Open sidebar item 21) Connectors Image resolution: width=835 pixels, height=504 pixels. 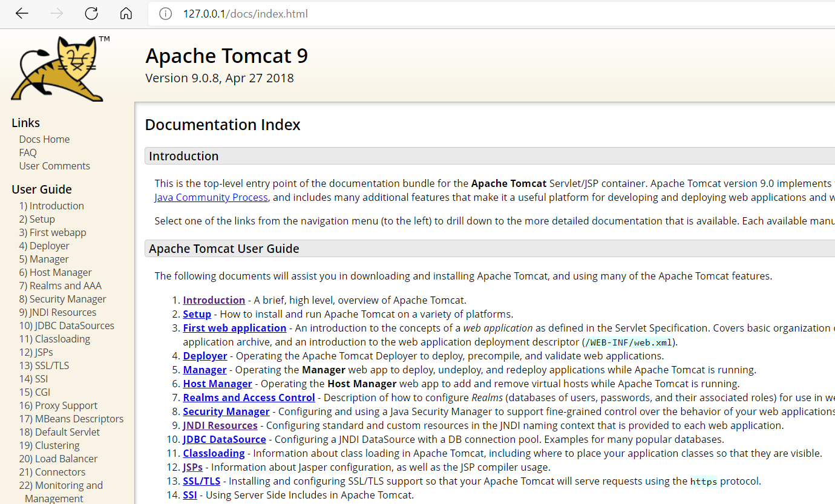tap(52, 472)
